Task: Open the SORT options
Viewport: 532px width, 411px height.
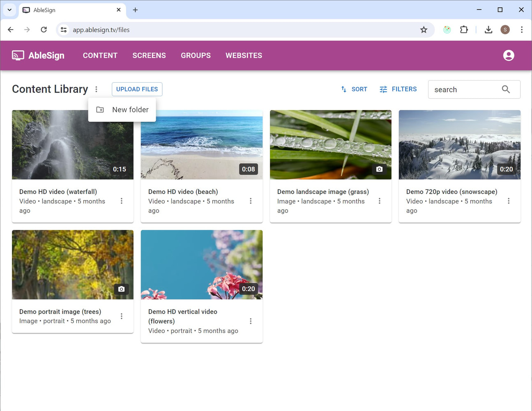Action: point(354,89)
